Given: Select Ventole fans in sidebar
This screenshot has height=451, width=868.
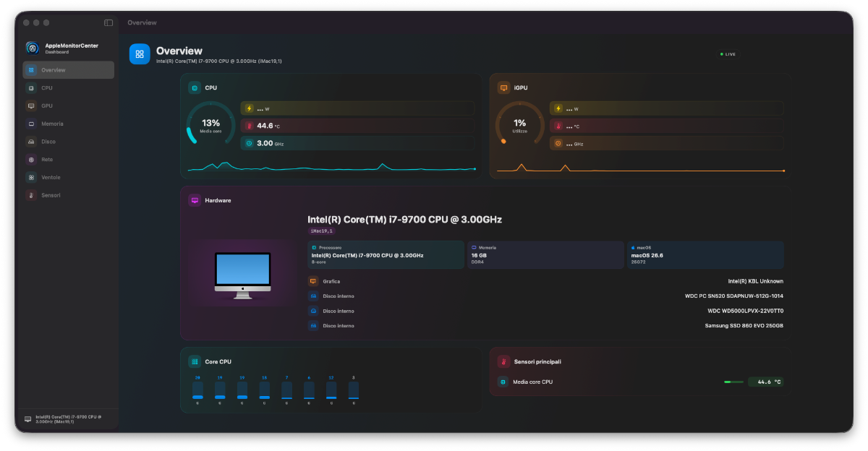Looking at the screenshot, I should coord(69,177).
